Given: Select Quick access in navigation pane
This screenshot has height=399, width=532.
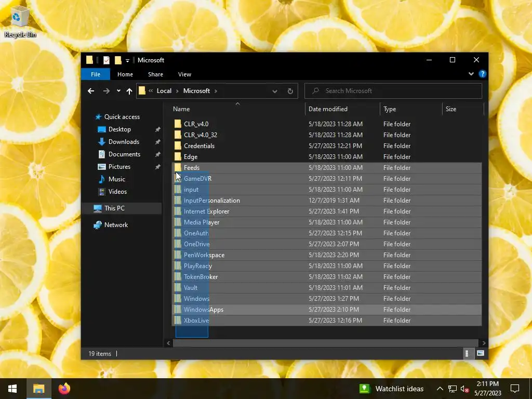Looking at the screenshot, I should tap(122, 117).
